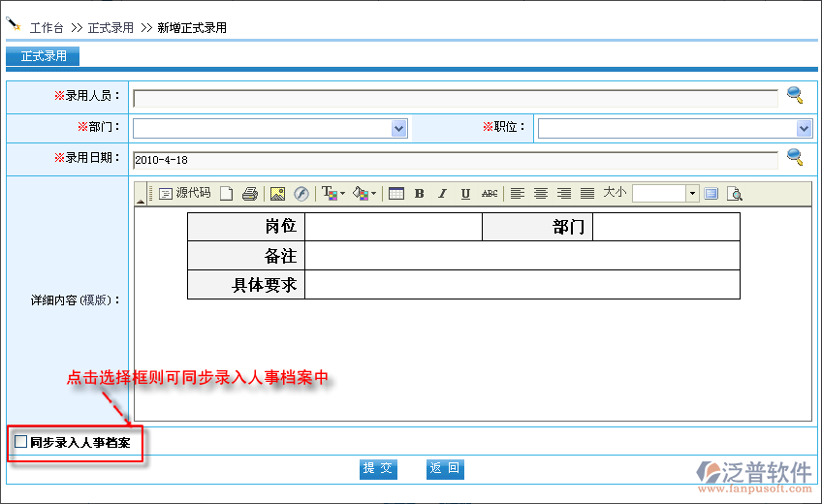Insert image using the picture icon

click(x=277, y=194)
